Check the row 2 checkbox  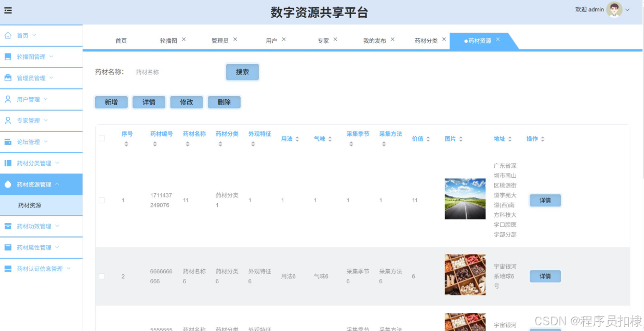(102, 276)
